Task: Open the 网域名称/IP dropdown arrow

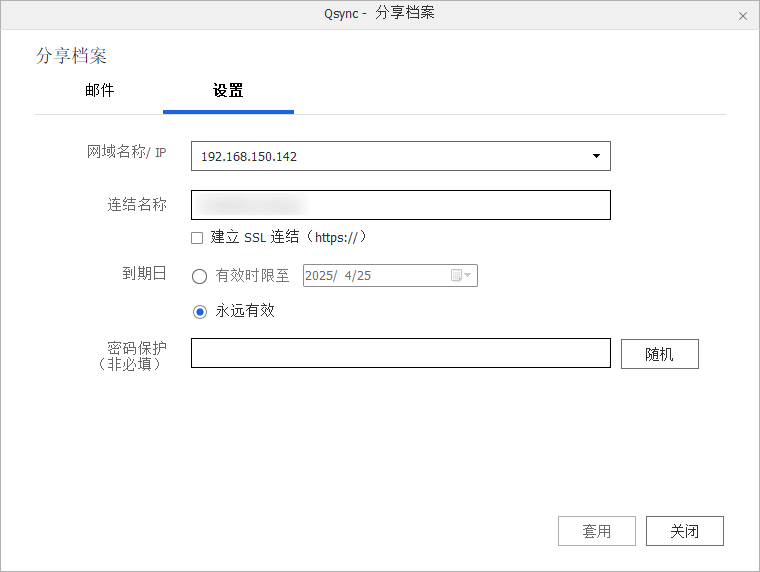Action: click(596, 156)
